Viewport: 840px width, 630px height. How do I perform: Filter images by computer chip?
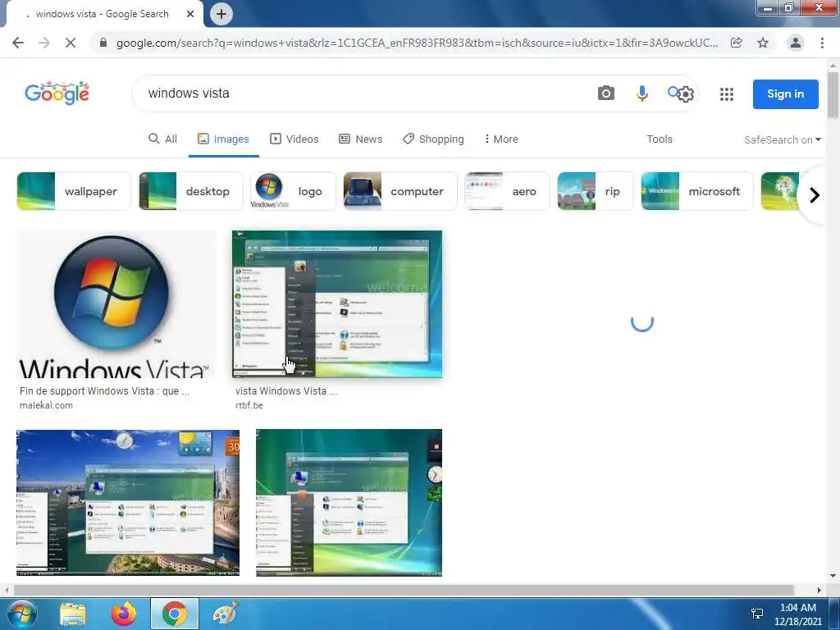tap(400, 191)
